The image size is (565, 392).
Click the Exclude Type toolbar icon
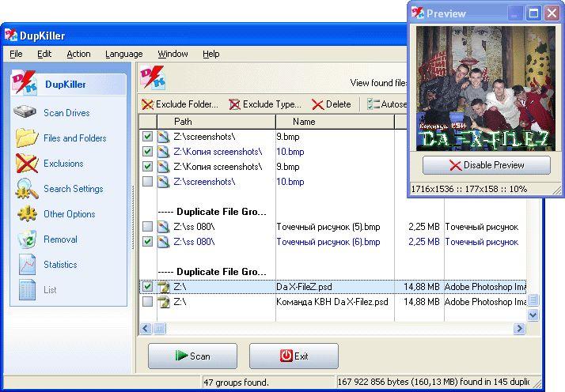234,105
